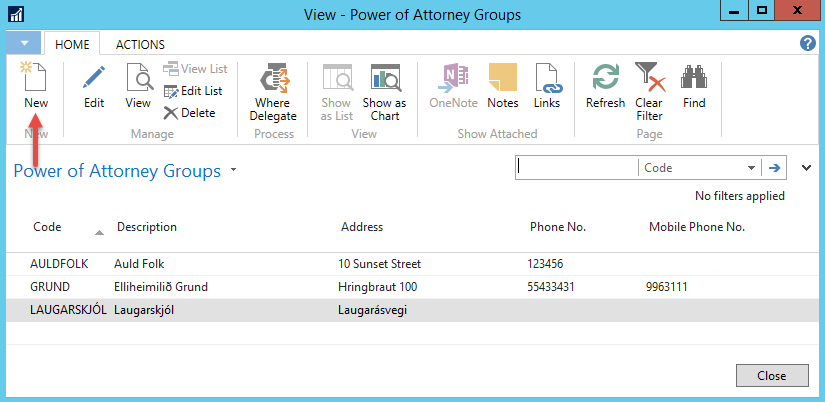This screenshot has width=825, height=402.
Task: Click the Edit pencil icon
Action: [94, 78]
